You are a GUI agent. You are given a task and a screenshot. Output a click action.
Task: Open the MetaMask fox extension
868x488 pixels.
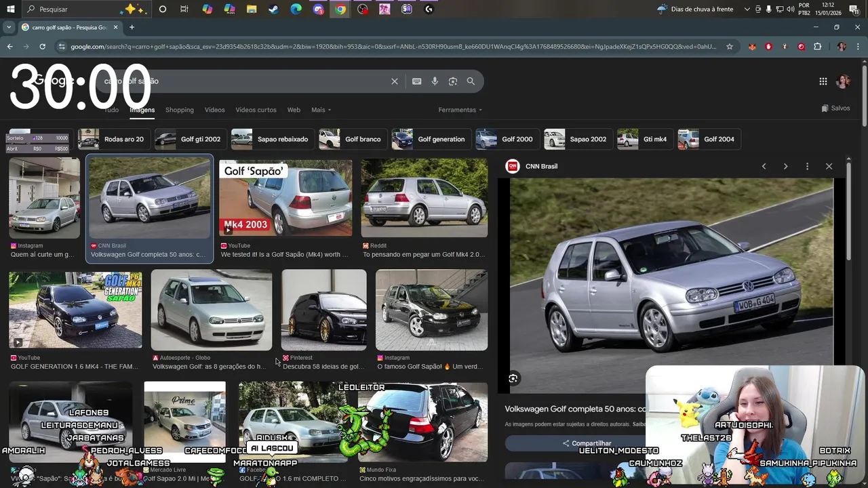pos(752,47)
